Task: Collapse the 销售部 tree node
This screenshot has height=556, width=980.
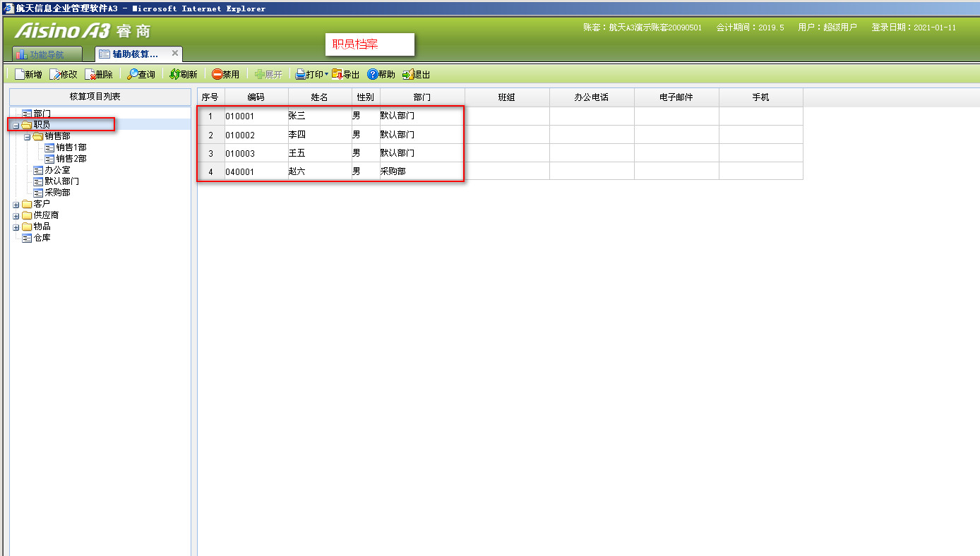Action: click(28, 137)
